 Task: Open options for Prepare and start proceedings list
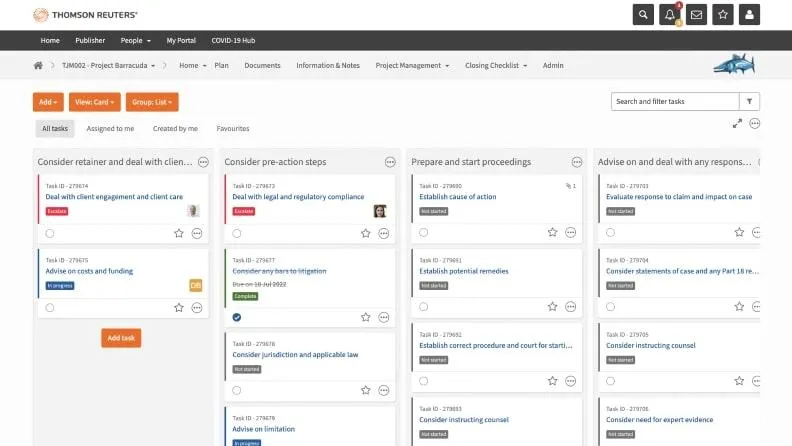(577, 162)
